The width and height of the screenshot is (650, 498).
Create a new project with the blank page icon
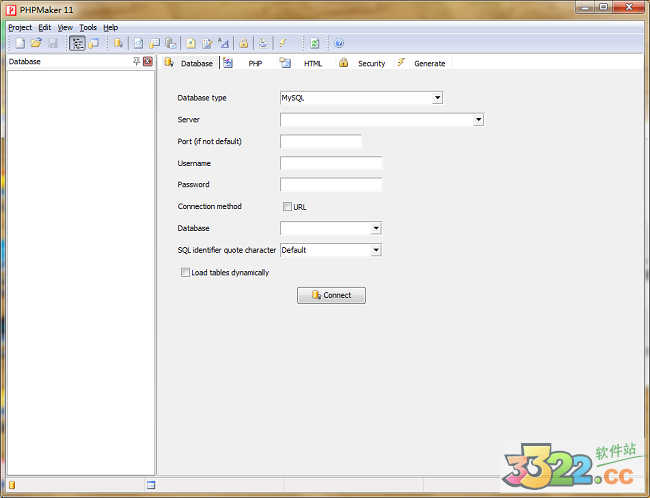click(x=20, y=43)
